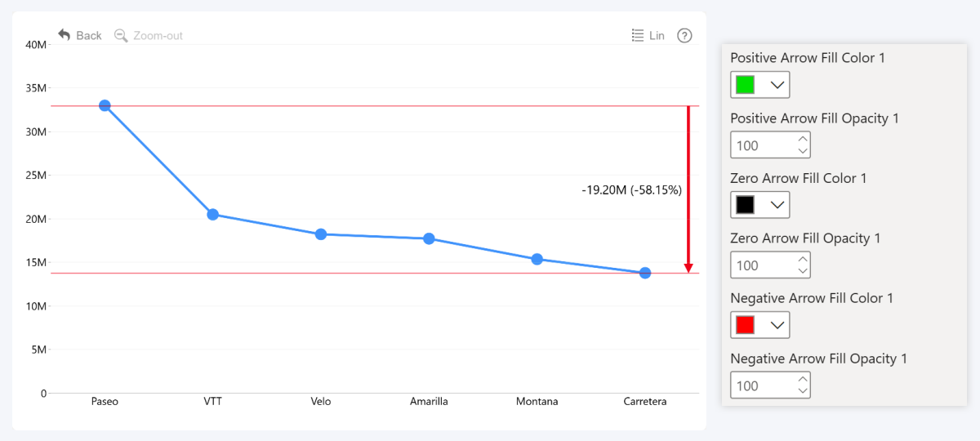Click the Carretera data point
980x441 pixels.
(x=645, y=273)
